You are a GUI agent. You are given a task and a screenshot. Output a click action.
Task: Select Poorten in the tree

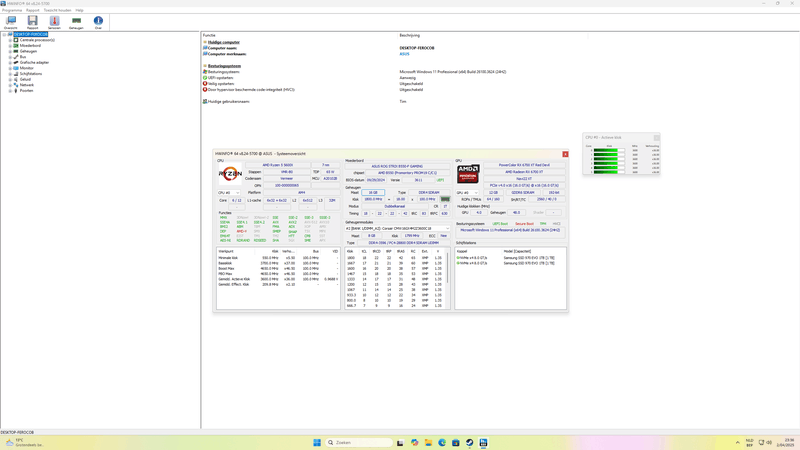(27, 90)
